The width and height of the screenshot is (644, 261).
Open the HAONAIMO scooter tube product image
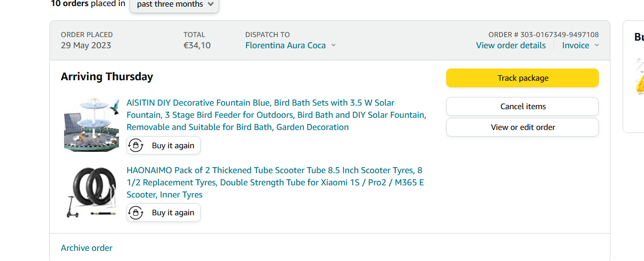coord(91,192)
